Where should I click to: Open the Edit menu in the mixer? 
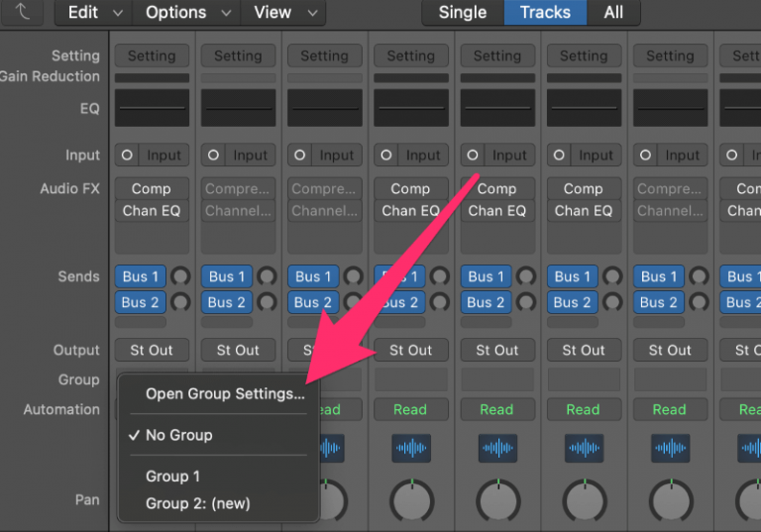pyautogui.click(x=94, y=12)
